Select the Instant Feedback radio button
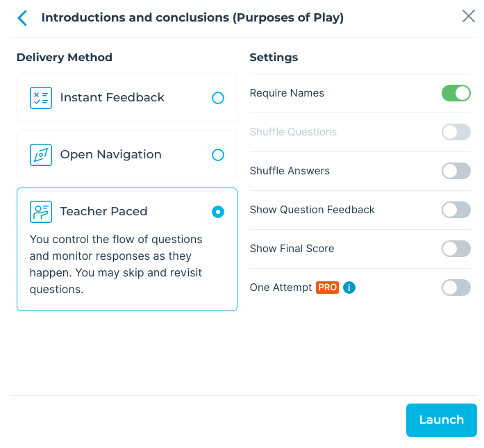 pos(218,98)
